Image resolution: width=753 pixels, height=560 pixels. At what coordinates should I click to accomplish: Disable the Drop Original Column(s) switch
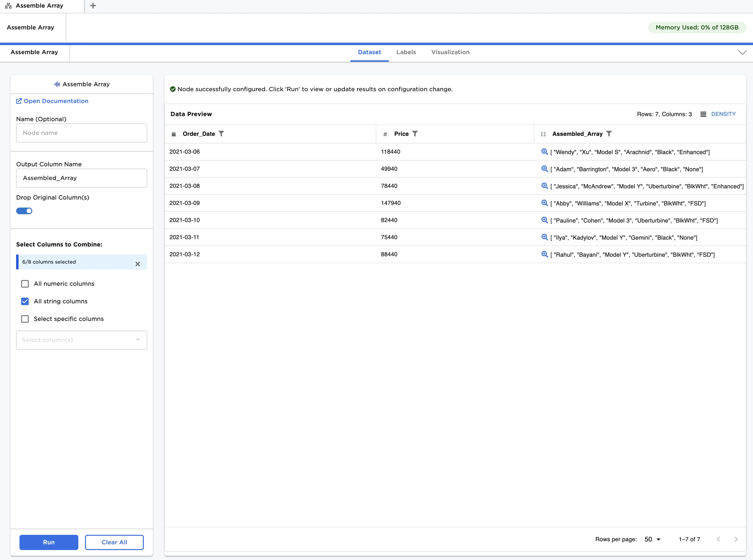tap(24, 211)
